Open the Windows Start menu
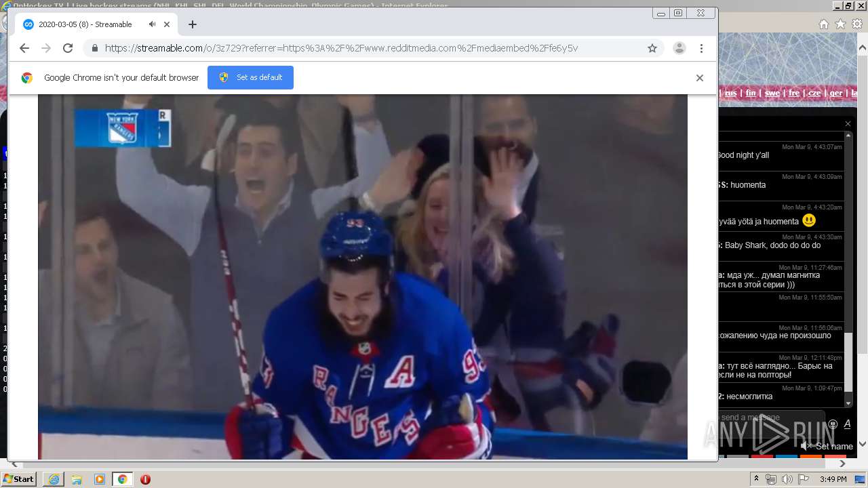Viewport: 868px width, 488px height. [x=18, y=479]
